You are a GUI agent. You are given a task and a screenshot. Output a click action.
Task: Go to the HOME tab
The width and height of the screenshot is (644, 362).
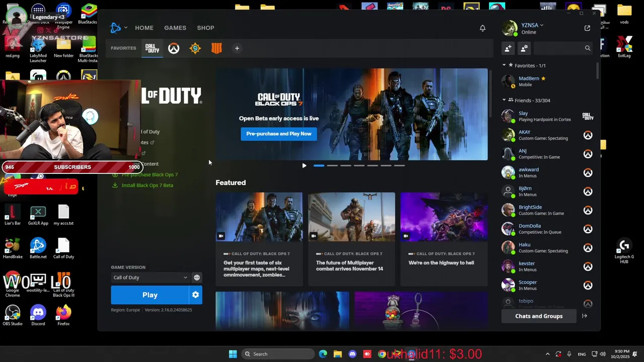click(144, 28)
